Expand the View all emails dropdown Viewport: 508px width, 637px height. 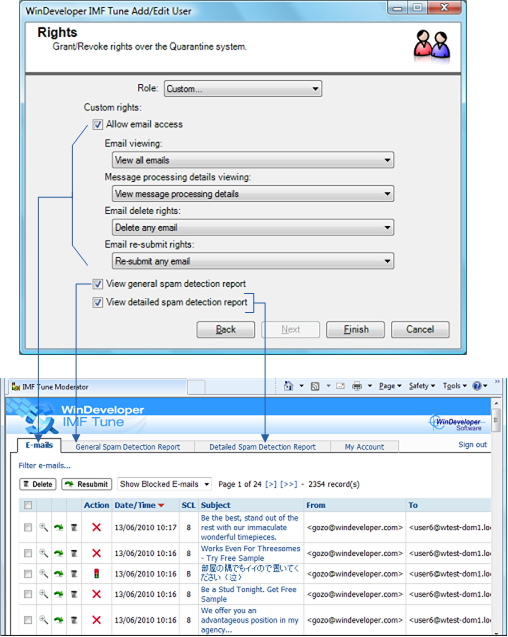coord(253,160)
